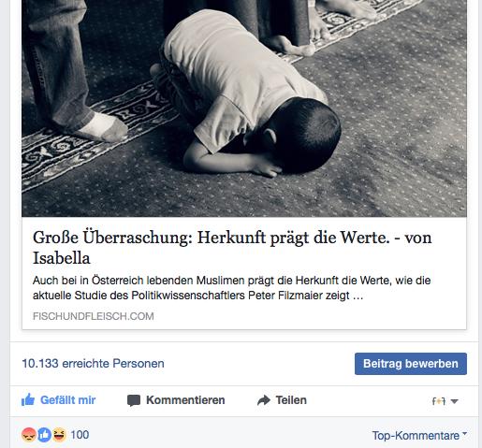Viewport: 482px width, 448px height.
Task: Click the blue like reaction icon
Action: tap(44, 435)
